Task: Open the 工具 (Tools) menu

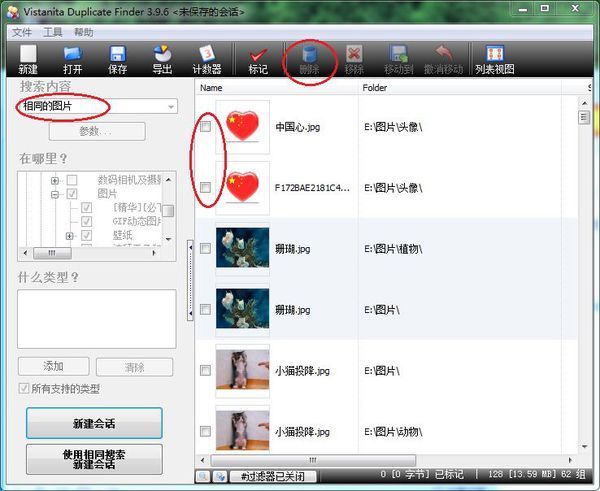Action: pyautogui.click(x=52, y=32)
